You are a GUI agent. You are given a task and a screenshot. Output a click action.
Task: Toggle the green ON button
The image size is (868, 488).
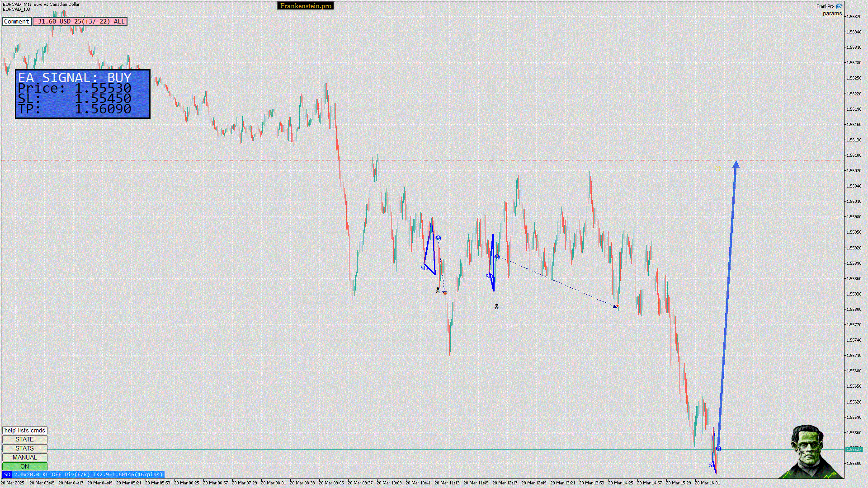point(24,466)
